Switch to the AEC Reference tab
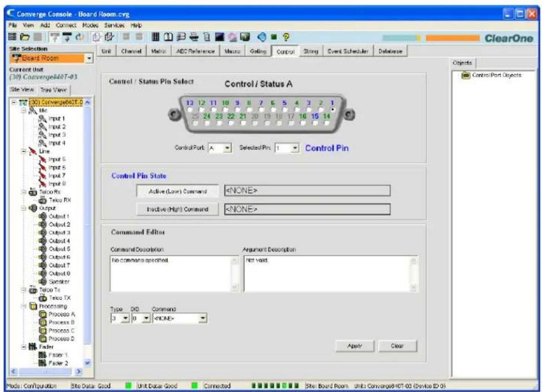Viewport: 542px width, 392px height. click(x=195, y=51)
